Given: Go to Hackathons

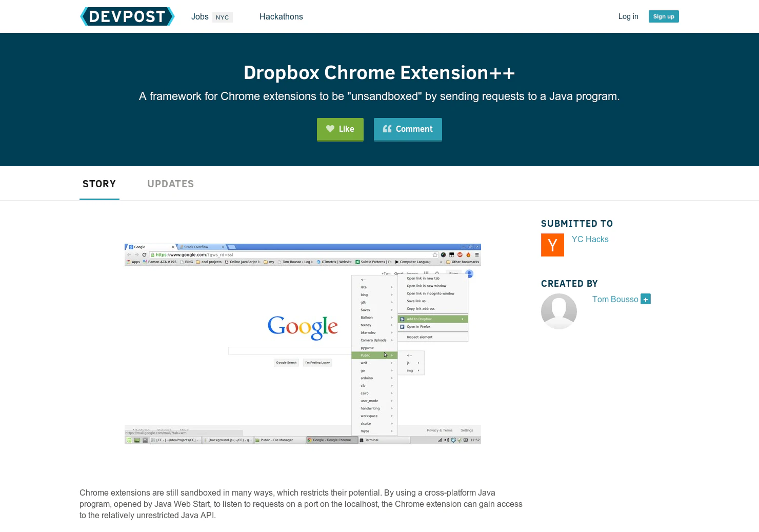Looking at the screenshot, I should [x=281, y=17].
